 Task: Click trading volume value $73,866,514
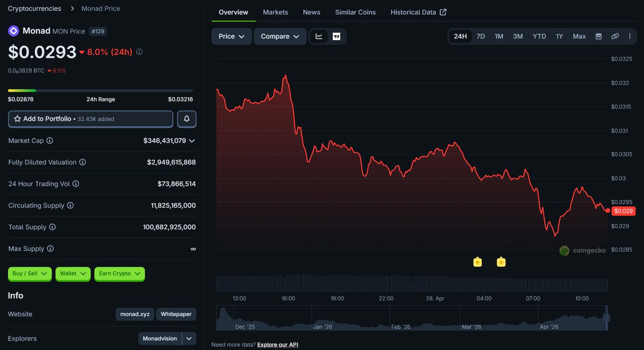click(177, 184)
